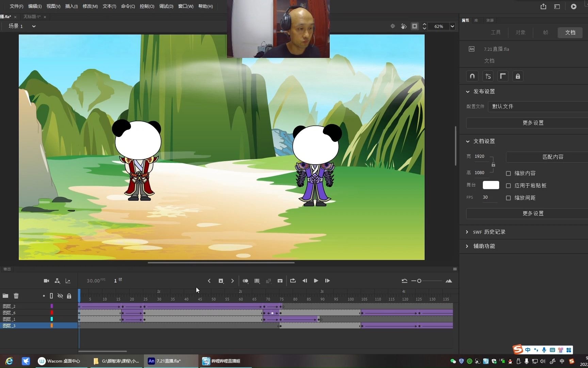The image size is (588, 368).
Task: Expand the SWF 历史记录 section
Action: (x=467, y=232)
